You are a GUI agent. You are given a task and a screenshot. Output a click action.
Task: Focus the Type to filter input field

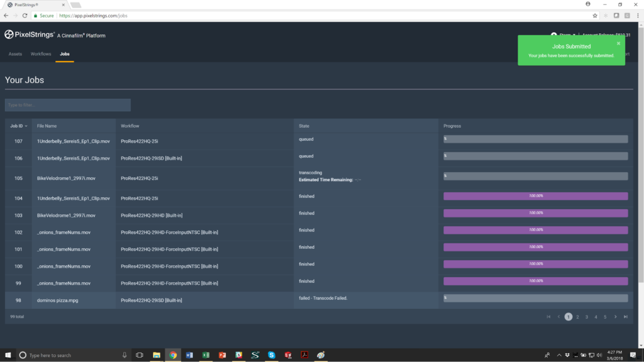(68, 105)
